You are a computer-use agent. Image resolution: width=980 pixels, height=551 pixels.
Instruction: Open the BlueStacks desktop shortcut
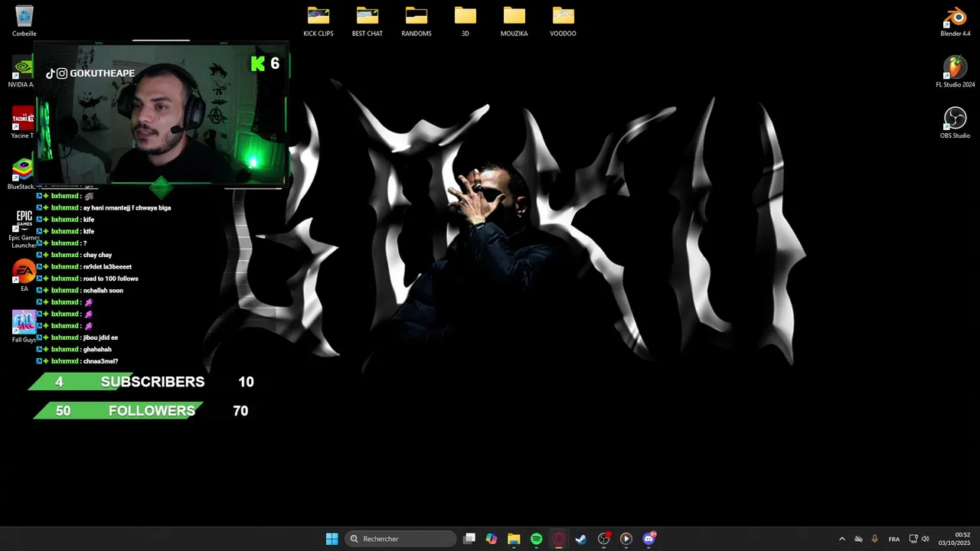pos(21,174)
